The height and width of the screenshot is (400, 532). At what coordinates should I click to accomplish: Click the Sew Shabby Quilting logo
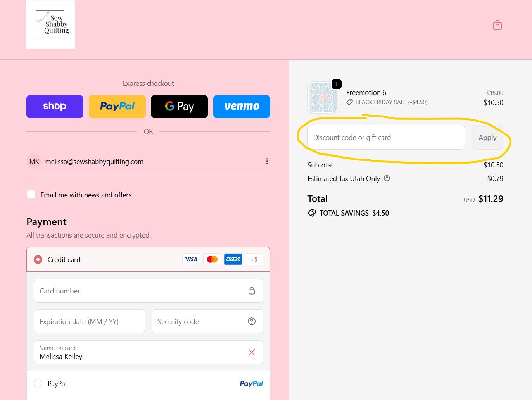[x=50, y=24]
